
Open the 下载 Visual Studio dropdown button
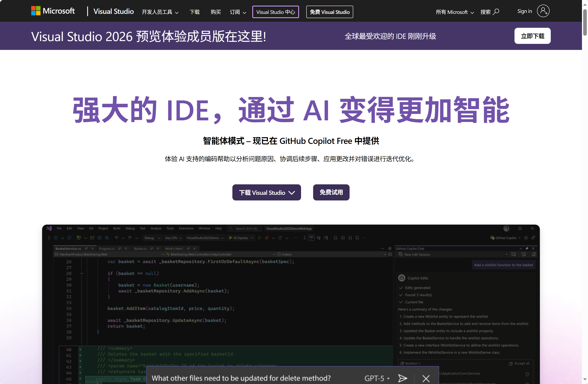pos(267,192)
